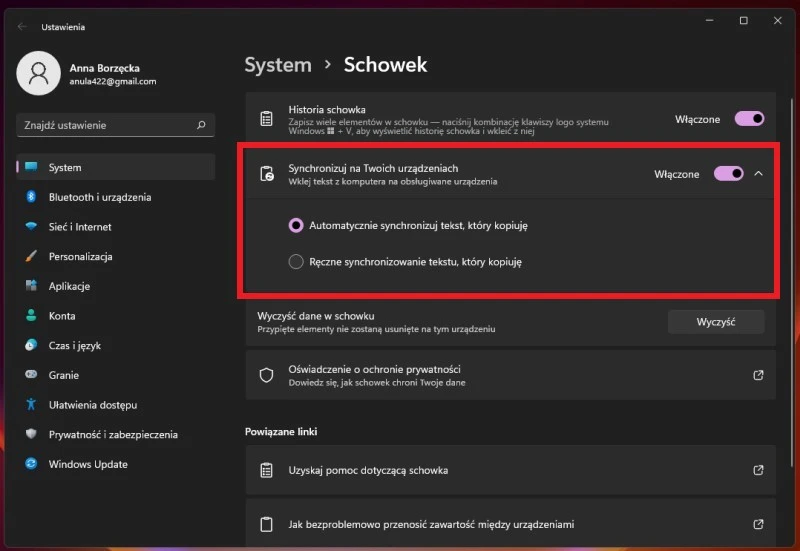The image size is (800, 551).
Task: Navigate to Aplikacje
Action: pos(116,286)
